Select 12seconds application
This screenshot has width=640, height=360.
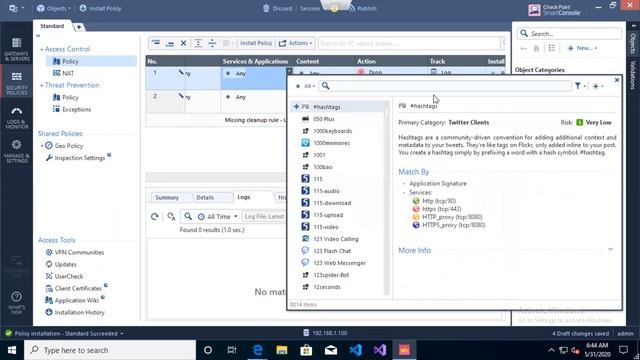click(338, 287)
